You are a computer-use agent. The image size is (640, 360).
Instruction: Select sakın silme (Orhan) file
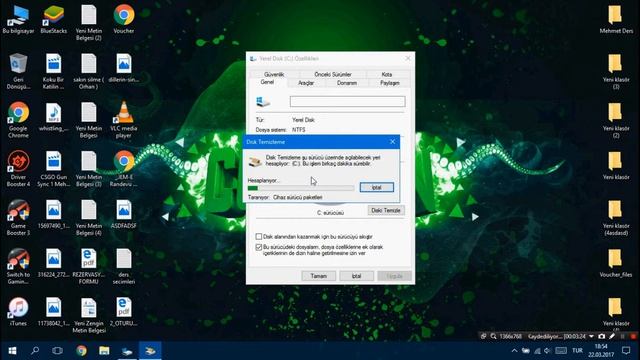coord(89,71)
